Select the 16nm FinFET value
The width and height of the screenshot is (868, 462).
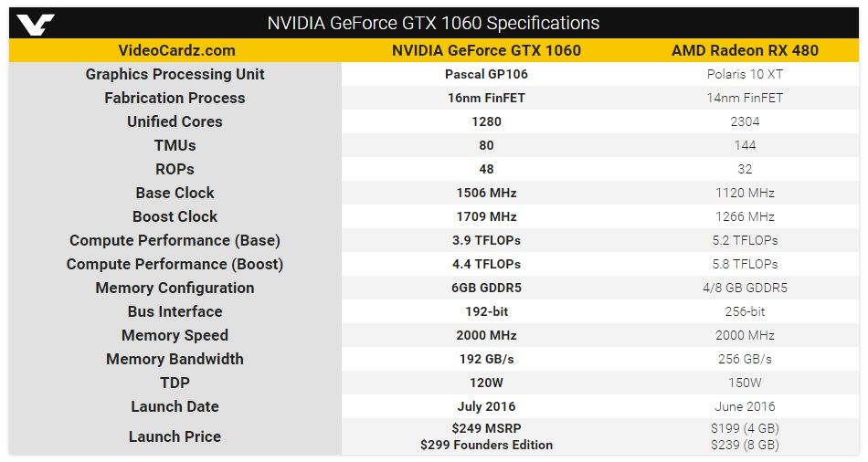pos(486,98)
